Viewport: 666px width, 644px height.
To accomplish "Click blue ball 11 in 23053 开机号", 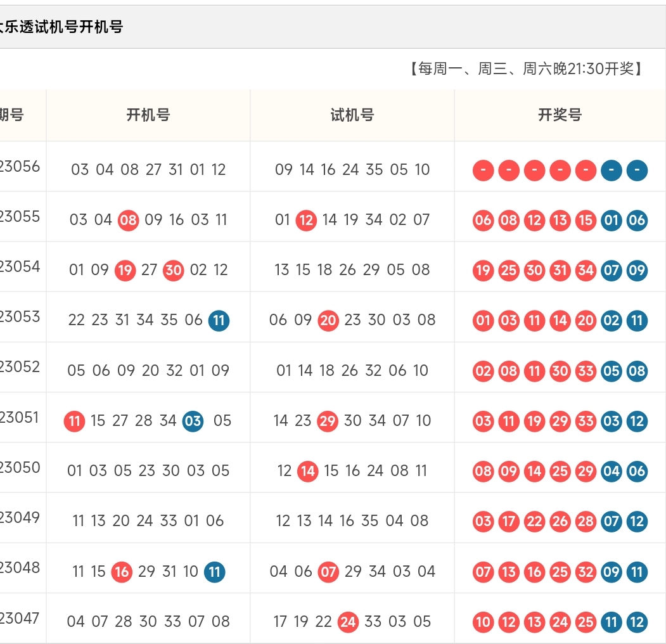I will click(219, 320).
